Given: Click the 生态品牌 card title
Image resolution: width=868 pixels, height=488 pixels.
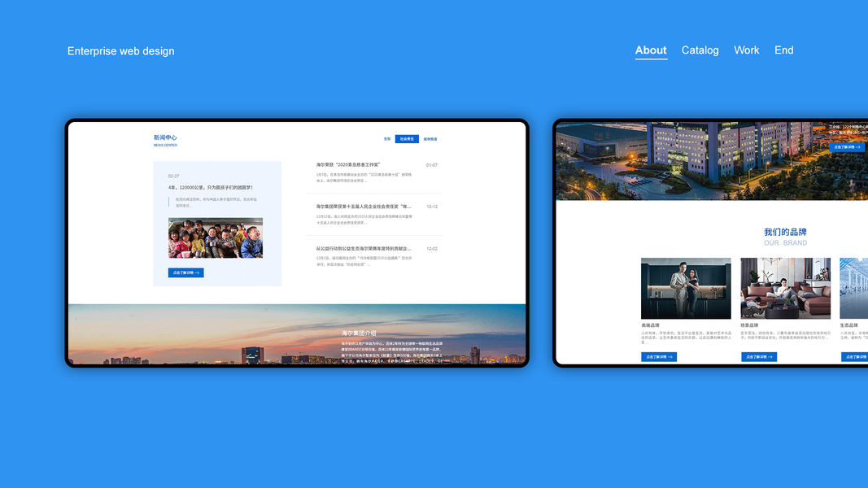Looking at the screenshot, I should [848, 325].
